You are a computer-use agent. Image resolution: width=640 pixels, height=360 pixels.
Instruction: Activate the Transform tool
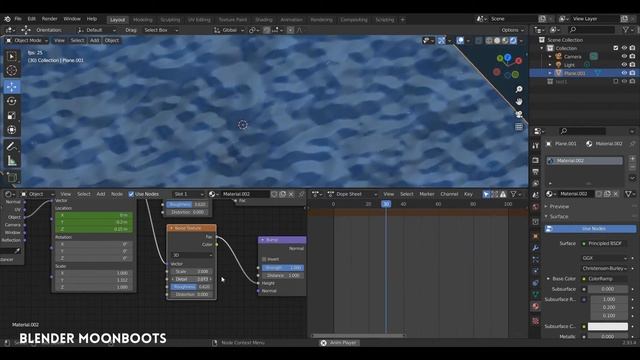tap(11, 130)
